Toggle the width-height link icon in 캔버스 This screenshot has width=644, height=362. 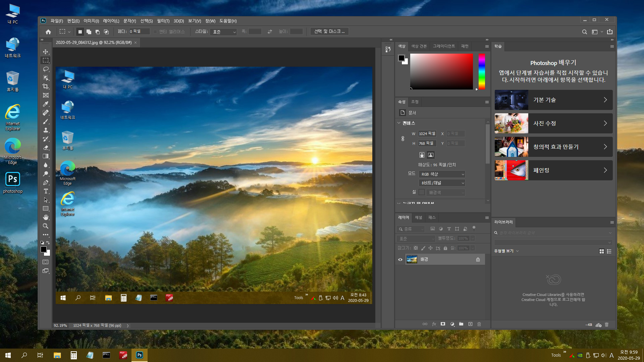(403, 138)
